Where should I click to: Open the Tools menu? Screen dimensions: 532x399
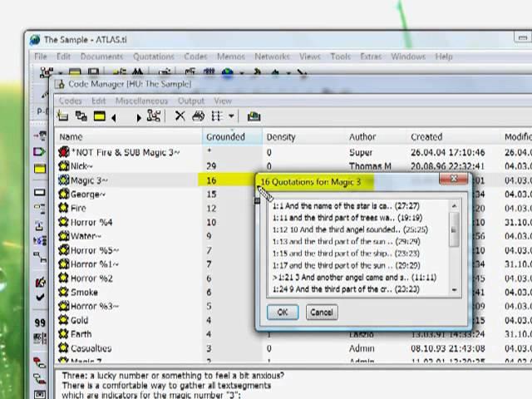click(x=341, y=57)
